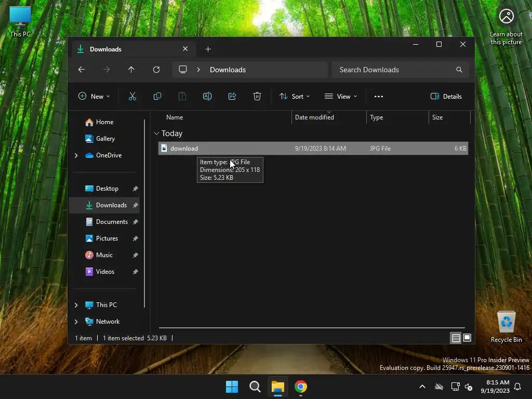Viewport: 532px width, 399px height.
Task: Click the Copy icon in toolbar
Action: tap(157, 96)
